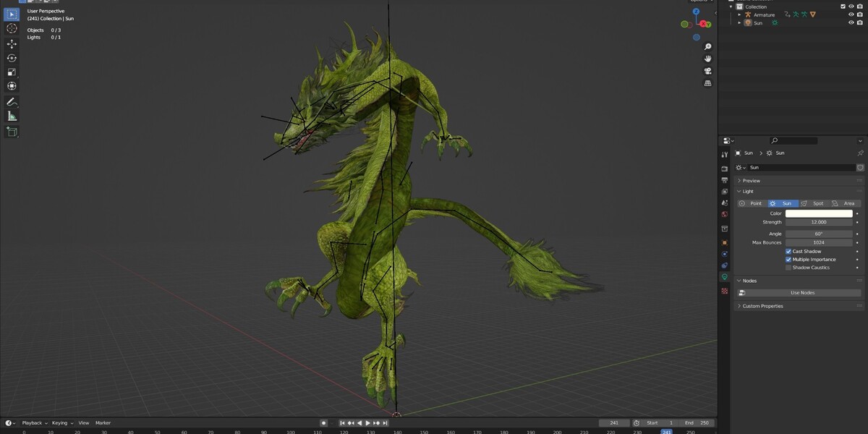Click the Strength value field
The width and height of the screenshot is (868, 434).
[x=819, y=222]
